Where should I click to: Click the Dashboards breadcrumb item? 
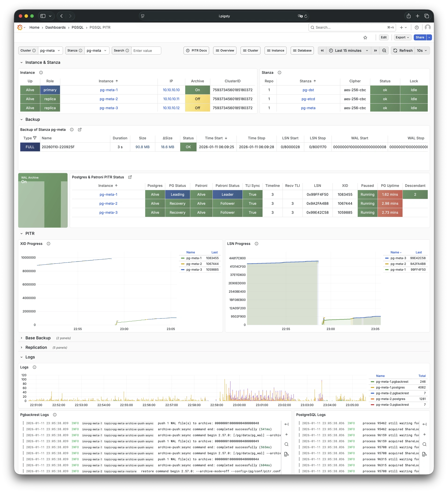pyautogui.click(x=56, y=27)
